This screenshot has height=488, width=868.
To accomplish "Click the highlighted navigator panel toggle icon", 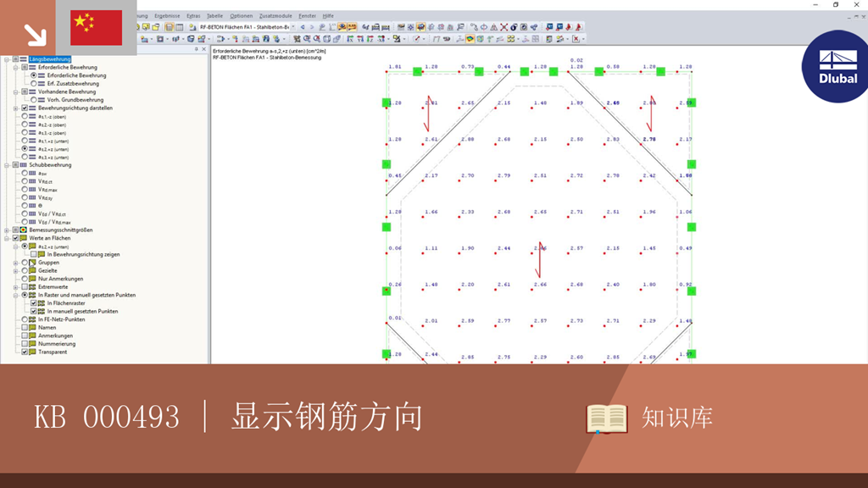I will click(x=169, y=27).
